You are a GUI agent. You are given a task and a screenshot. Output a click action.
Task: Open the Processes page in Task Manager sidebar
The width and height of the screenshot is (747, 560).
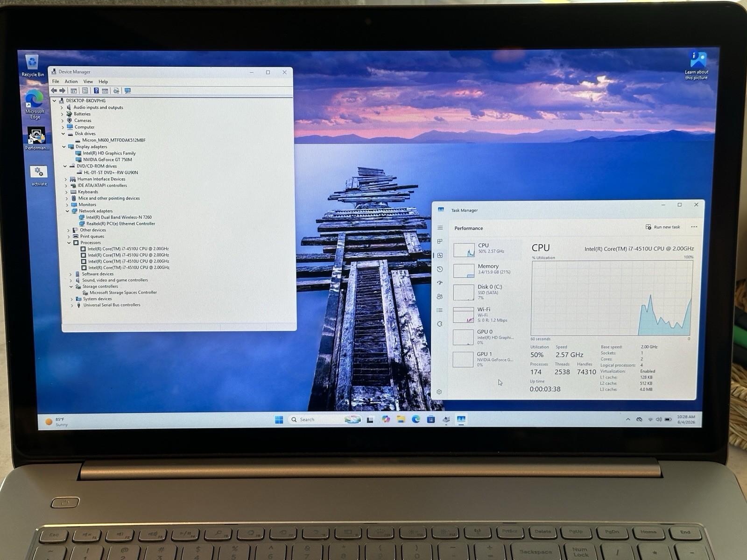(440, 241)
